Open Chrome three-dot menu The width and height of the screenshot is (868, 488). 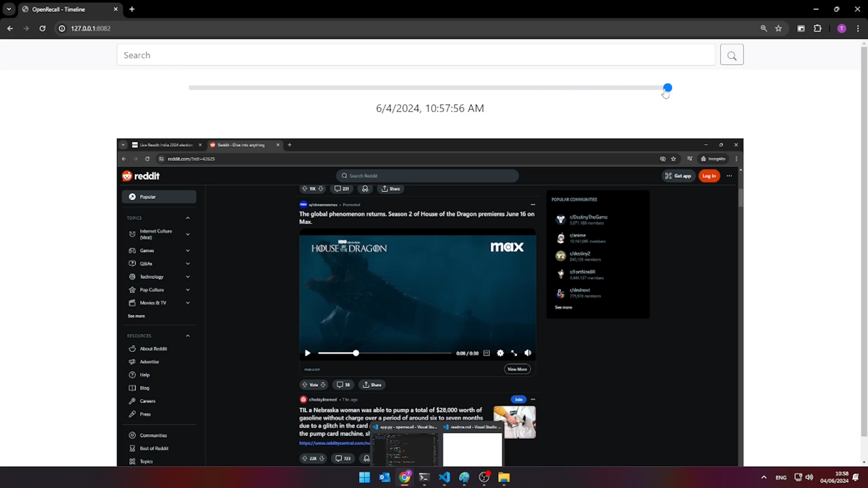pyautogui.click(x=858, y=28)
